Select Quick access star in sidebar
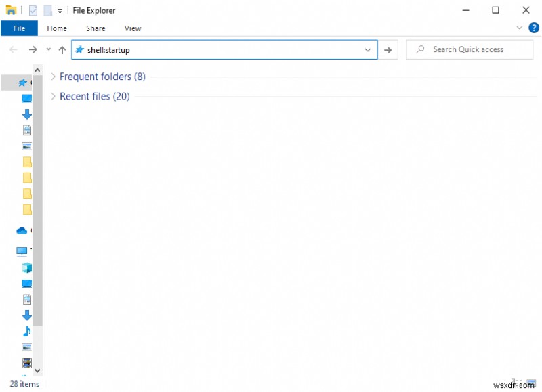 (x=22, y=83)
